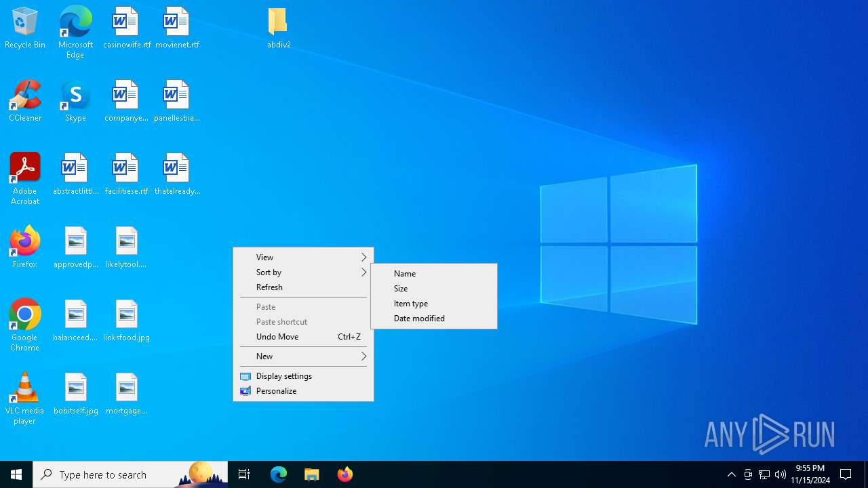868x488 pixels.
Task: Select the movienet.rtf document icon
Action: coord(177,28)
